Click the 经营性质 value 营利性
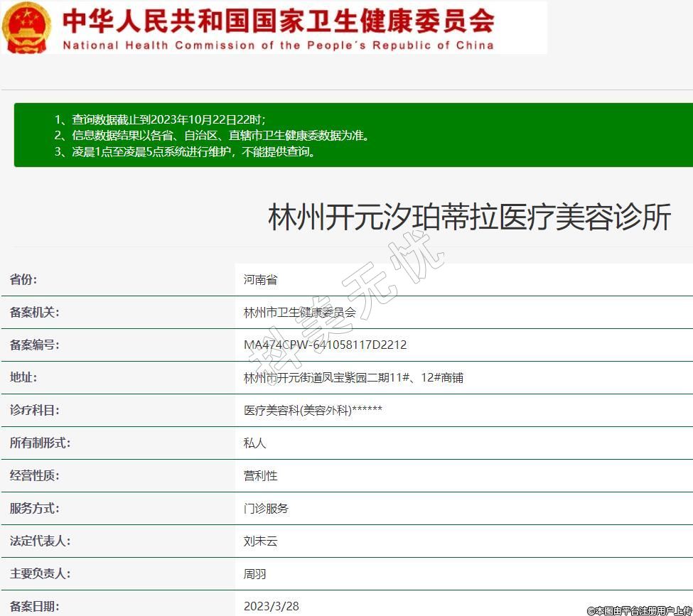Screen dimensions: 693x616 coord(260,476)
